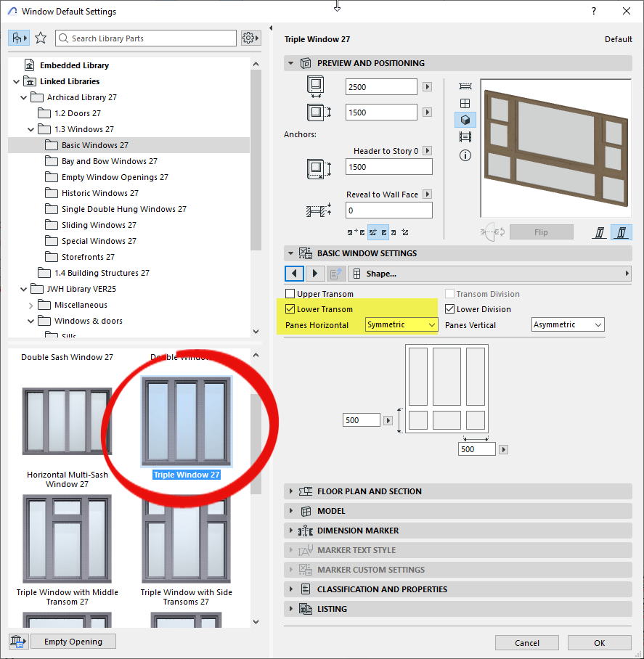644x659 pixels.
Task: Click the Flip button
Action: (541, 232)
